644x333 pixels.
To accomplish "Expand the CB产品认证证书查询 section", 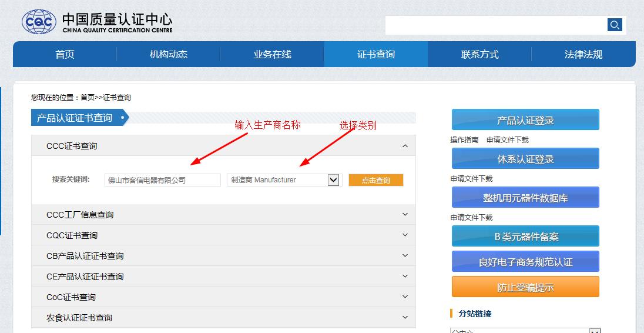I will 223,256.
